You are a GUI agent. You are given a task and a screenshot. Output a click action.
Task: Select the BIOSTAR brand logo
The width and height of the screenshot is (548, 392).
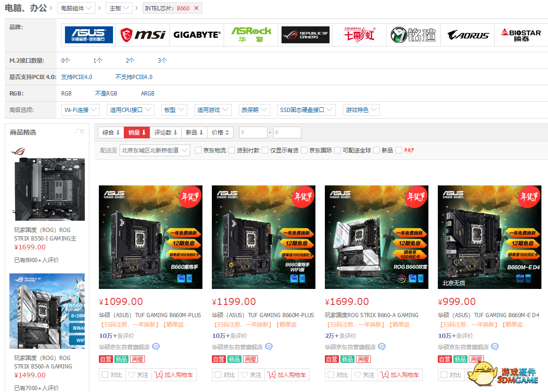click(x=521, y=35)
